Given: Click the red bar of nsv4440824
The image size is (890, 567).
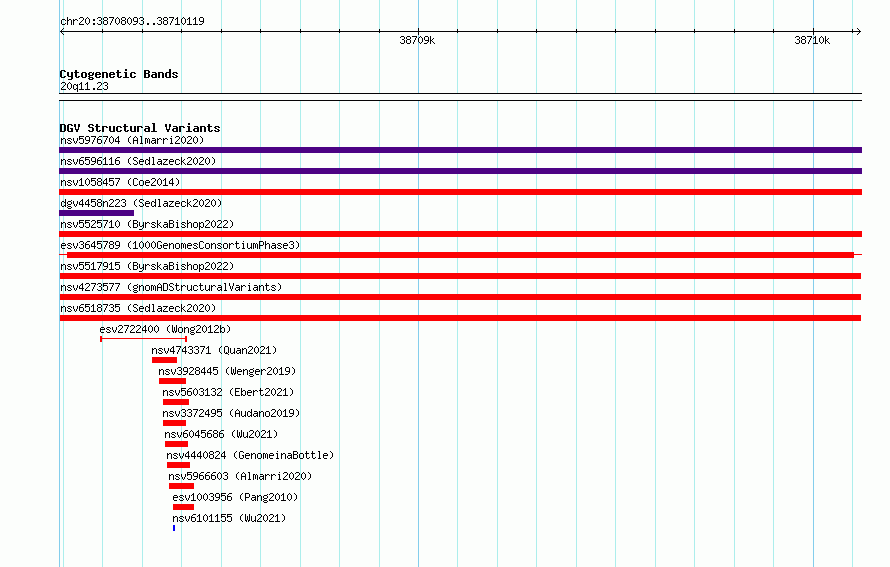Looking at the screenshot, I should coord(178,465).
